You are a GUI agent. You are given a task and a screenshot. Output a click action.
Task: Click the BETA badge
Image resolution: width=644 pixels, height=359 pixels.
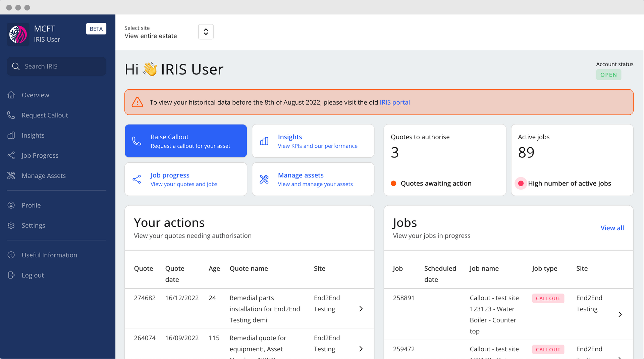(x=96, y=29)
